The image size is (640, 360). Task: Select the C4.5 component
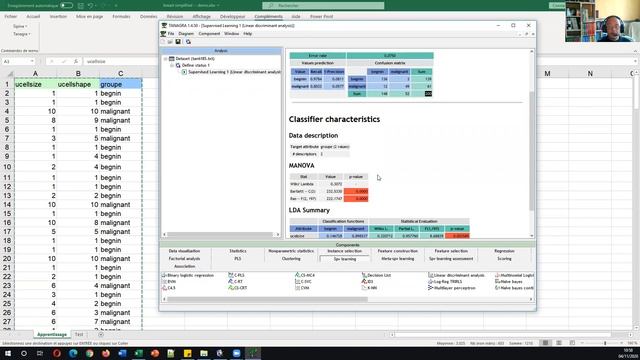[x=169, y=288]
